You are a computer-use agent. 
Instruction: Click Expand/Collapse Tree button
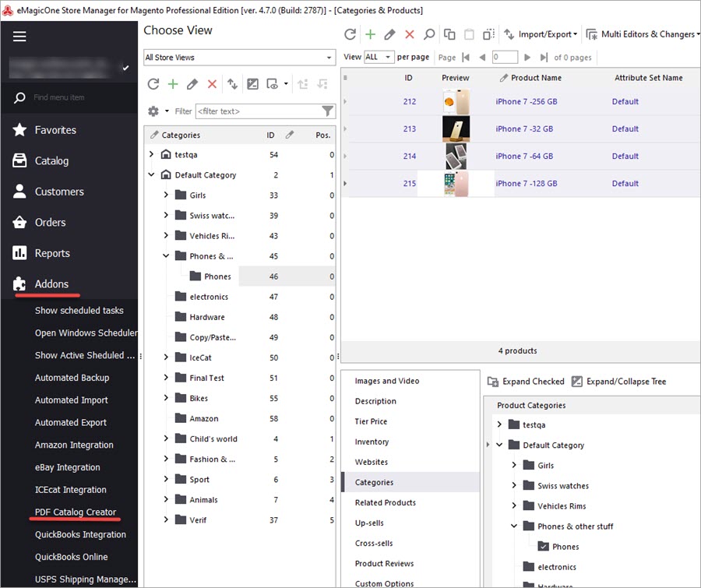(x=619, y=382)
